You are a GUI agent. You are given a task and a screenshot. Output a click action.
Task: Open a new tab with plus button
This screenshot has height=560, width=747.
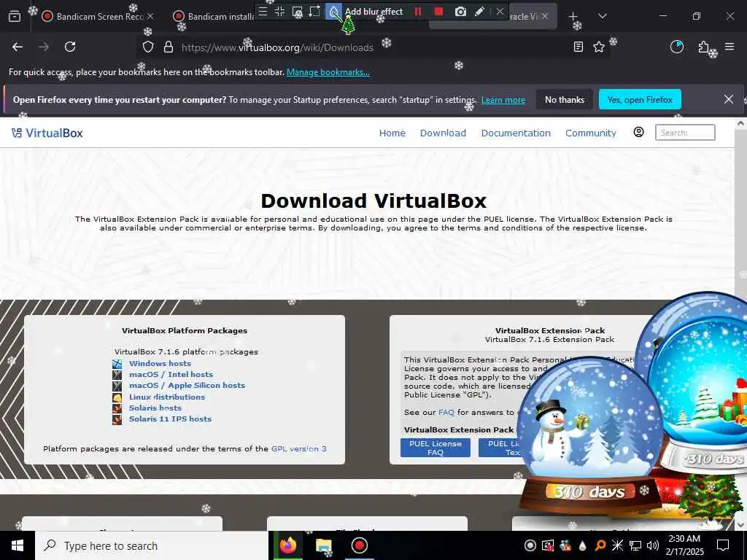[573, 16]
